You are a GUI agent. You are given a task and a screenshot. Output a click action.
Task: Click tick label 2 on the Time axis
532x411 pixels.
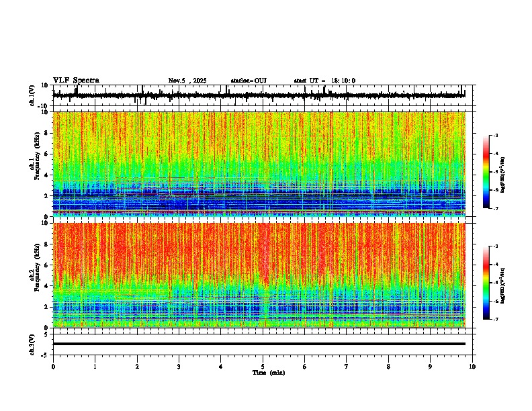click(137, 367)
